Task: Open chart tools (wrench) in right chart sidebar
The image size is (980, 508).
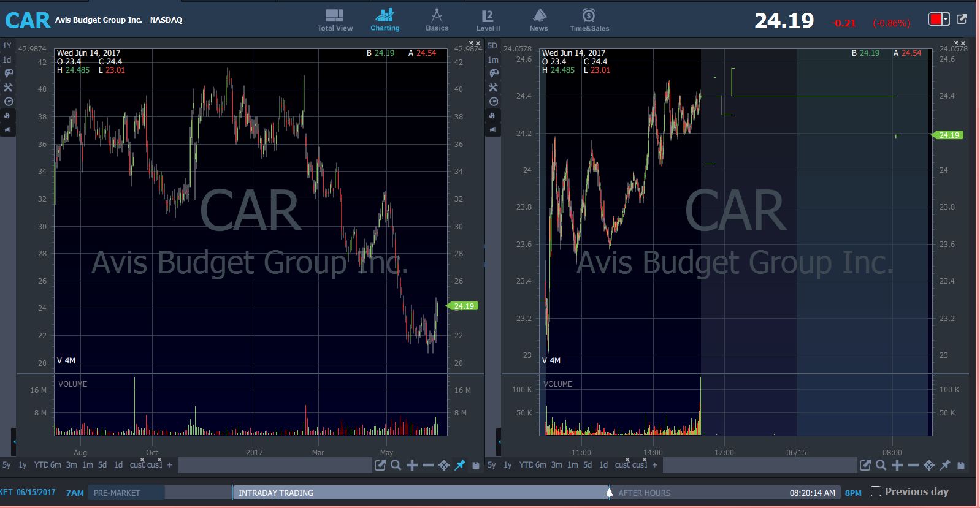Action: (x=494, y=87)
